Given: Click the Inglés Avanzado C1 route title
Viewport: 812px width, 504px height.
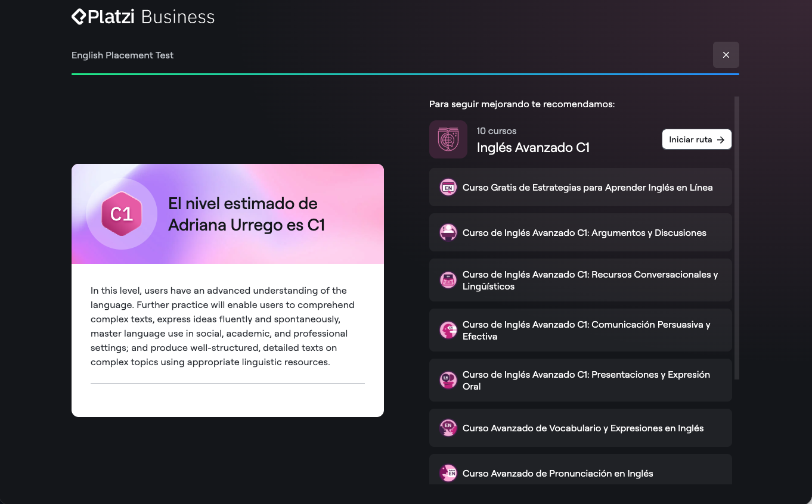Looking at the screenshot, I should click(x=533, y=148).
